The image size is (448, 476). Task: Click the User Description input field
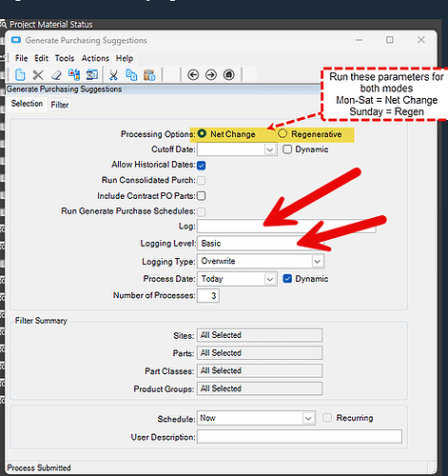pos(300,437)
